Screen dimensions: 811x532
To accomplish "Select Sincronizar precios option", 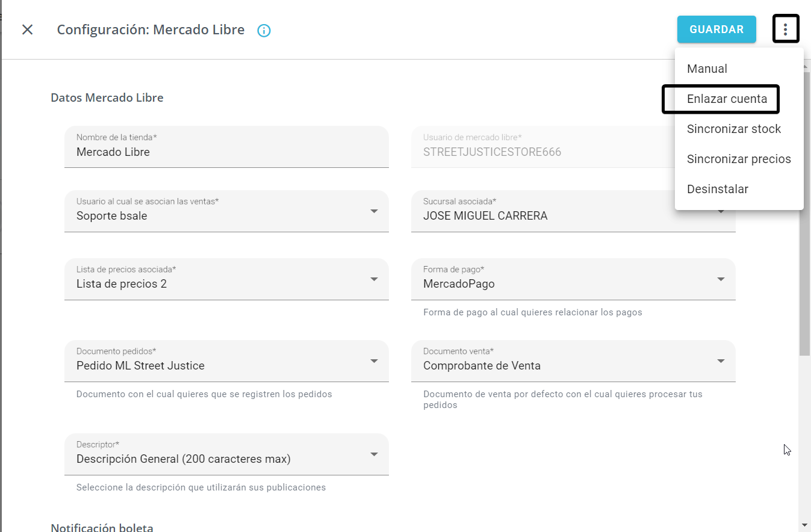I will [738, 159].
